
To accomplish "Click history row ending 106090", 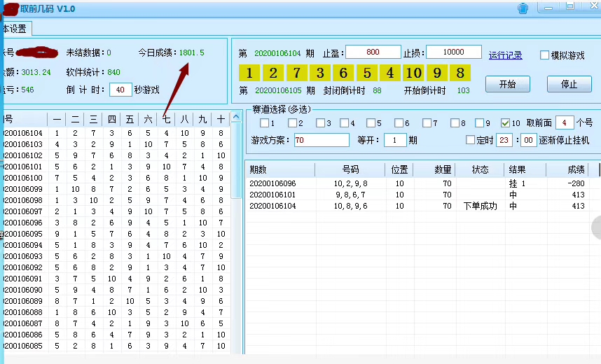I will coord(116,290).
